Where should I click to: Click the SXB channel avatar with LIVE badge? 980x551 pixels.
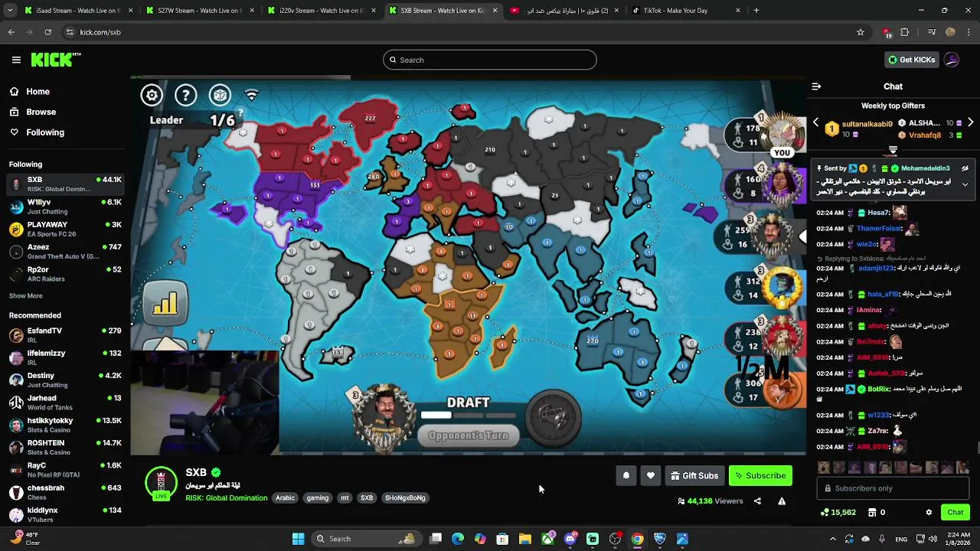[161, 484]
